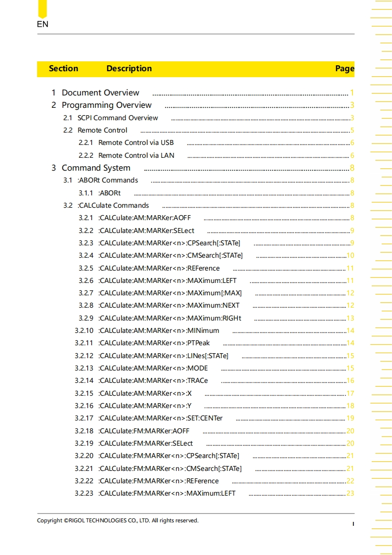Viewport: 392px width, 555px height.
Task: Open :CALCulate:AM:MARKer:AOFF entry
Action: (144, 218)
